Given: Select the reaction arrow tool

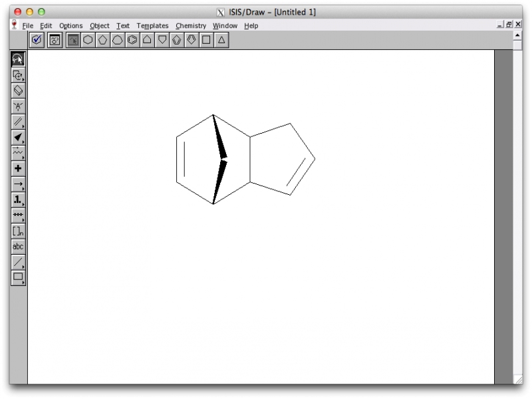Looking at the screenshot, I should pos(18,184).
